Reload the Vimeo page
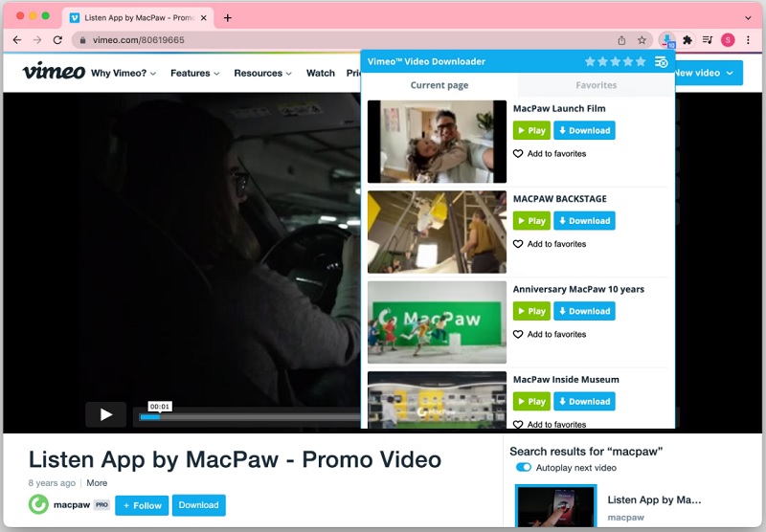The height and width of the screenshot is (532, 766). (x=57, y=40)
